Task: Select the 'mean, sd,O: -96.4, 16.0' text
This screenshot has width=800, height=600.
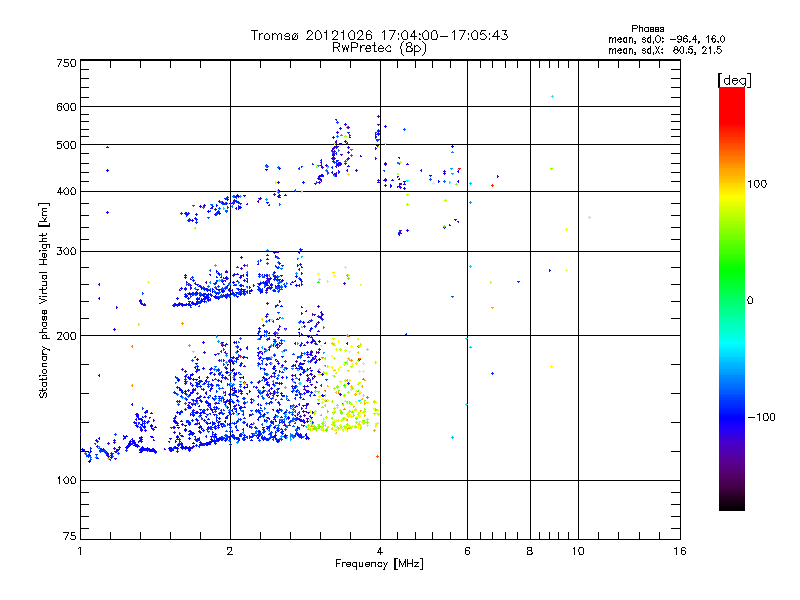Action: [x=666, y=39]
